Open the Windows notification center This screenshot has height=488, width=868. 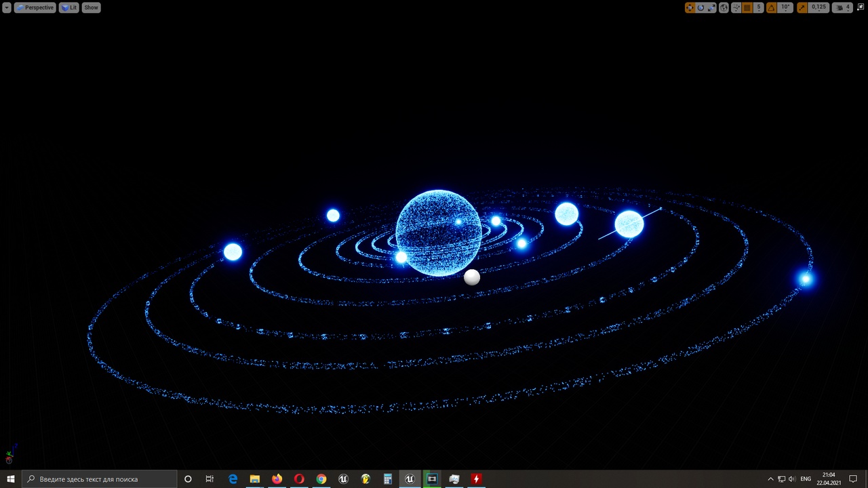[x=853, y=479]
